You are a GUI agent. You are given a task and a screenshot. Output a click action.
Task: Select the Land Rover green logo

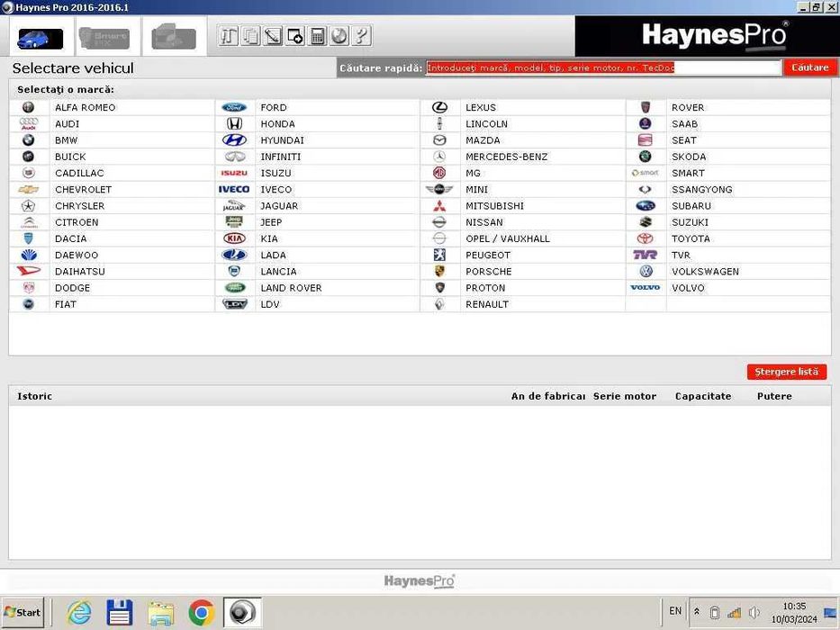234,288
